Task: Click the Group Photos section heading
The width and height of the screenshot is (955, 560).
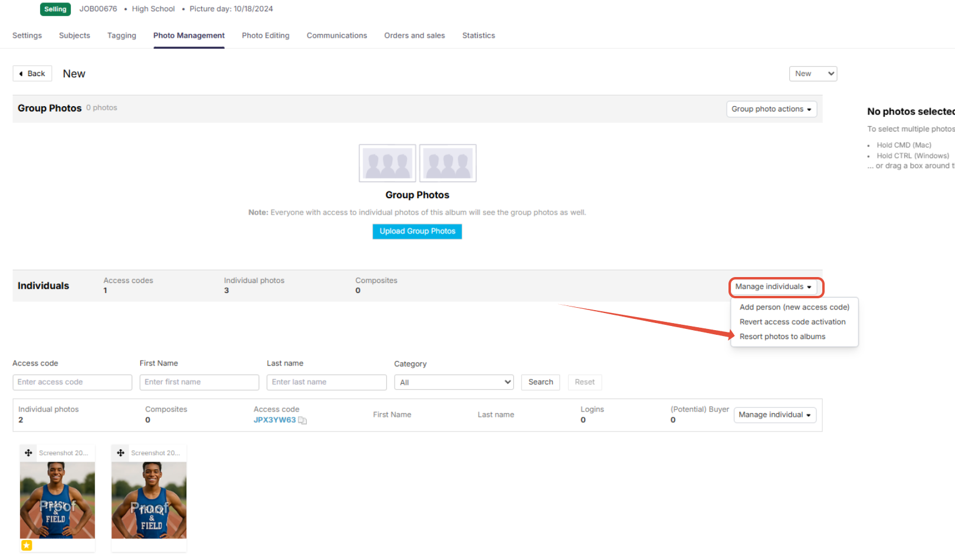Action: point(50,108)
